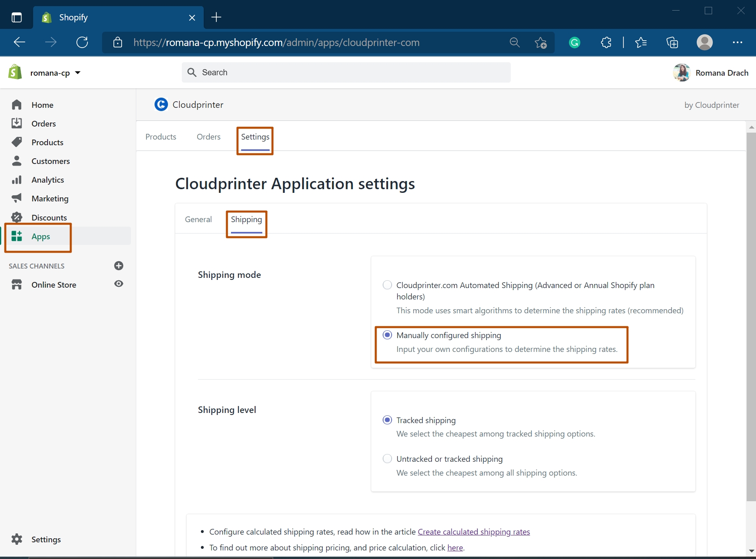Click the browser zoom out magnifier icon

pos(514,42)
